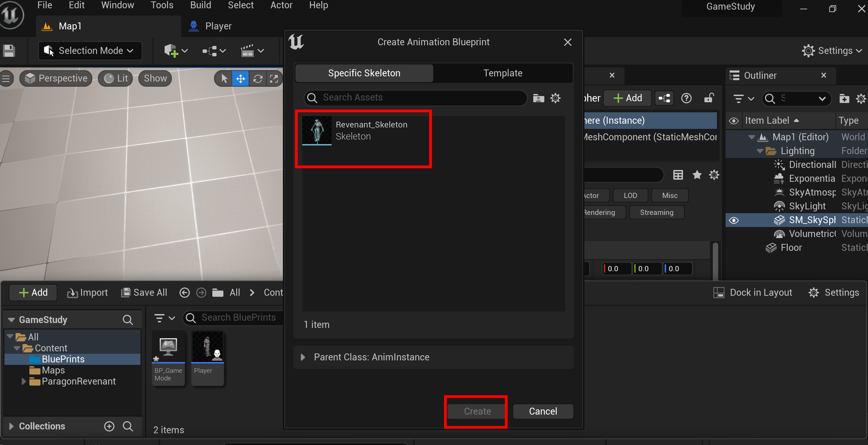This screenshot has height=445, width=868.
Task: Click the Unreal Engine logo top left
Action: [x=11, y=15]
